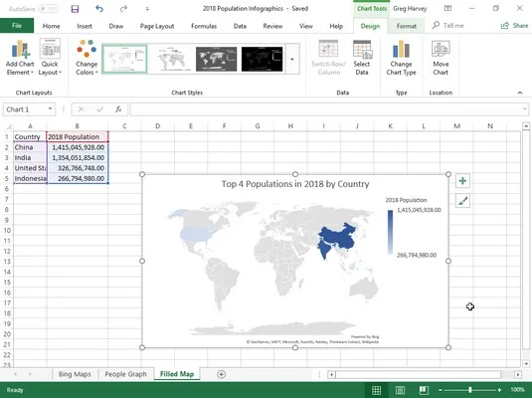Screen dimensions: 532x398
Task: Add a new sheet with the plus button
Action: coord(221,374)
